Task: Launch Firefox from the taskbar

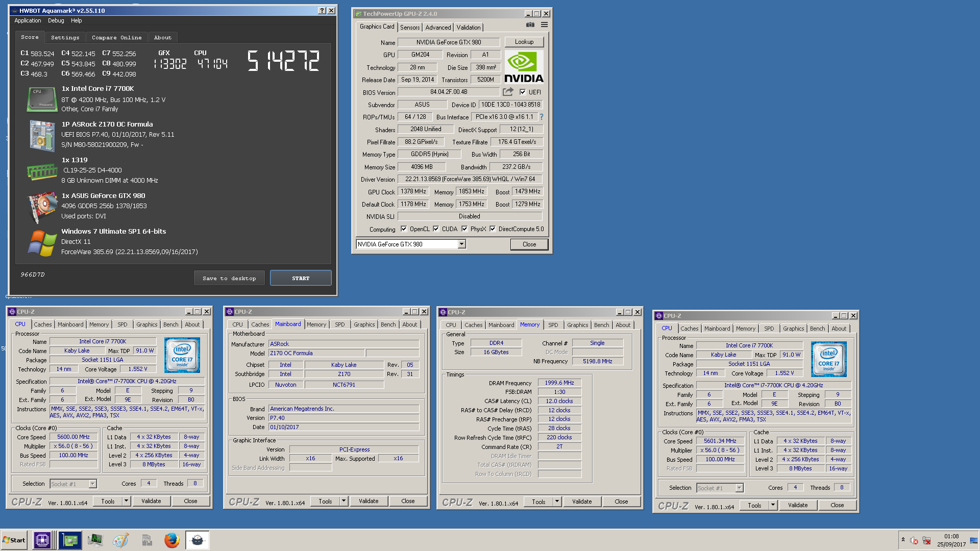Action: [x=172, y=540]
